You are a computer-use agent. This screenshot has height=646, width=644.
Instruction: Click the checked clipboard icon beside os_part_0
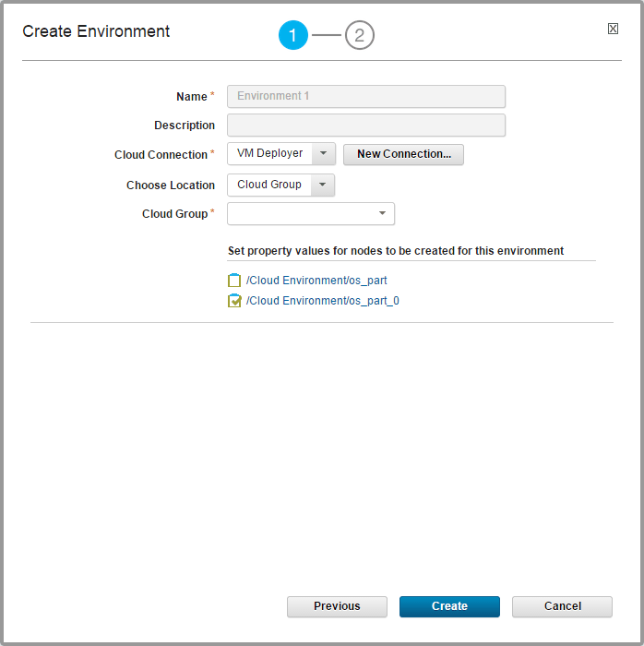point(234,301)
